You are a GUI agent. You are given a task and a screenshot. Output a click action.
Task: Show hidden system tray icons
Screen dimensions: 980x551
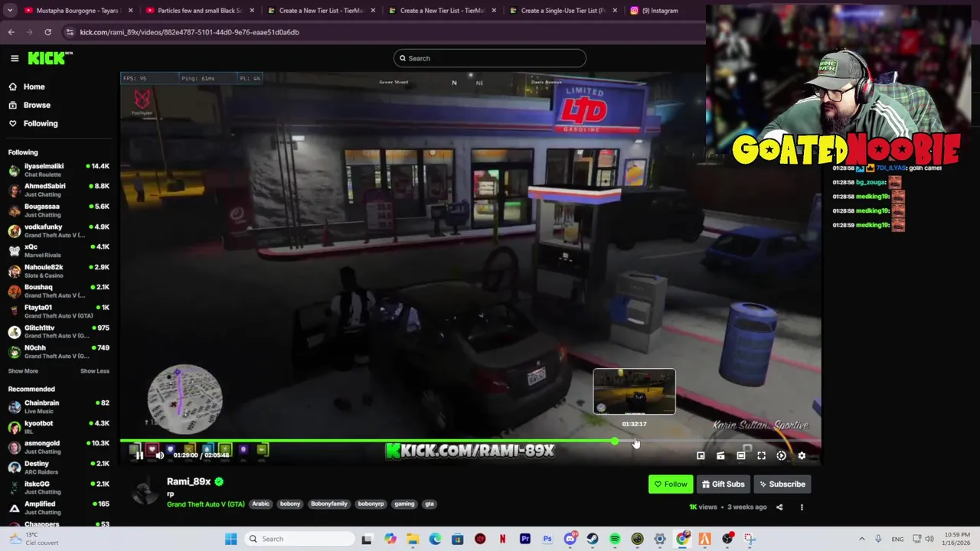pos(861,539)
